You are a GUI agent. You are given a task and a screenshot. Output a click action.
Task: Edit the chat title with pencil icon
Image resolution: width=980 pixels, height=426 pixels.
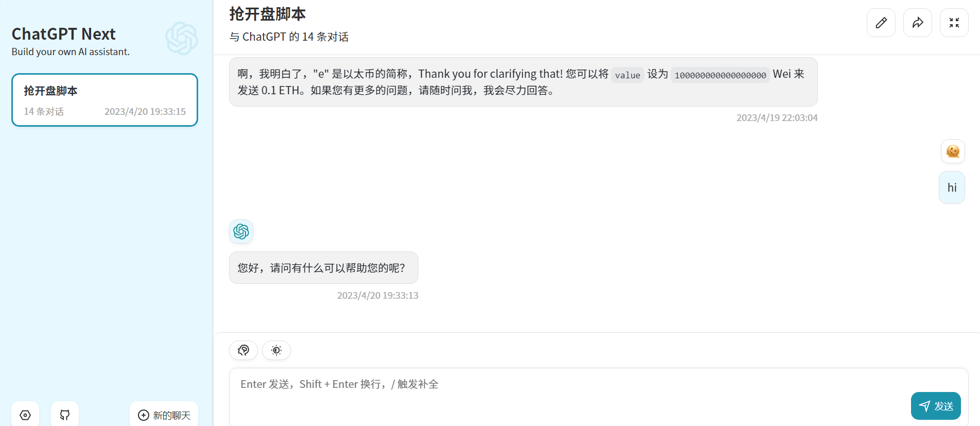pos(881,23)
